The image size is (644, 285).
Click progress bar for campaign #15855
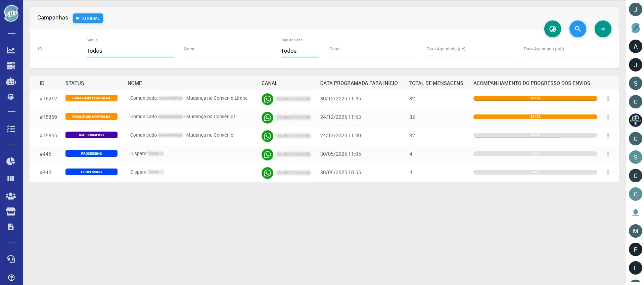(535, 135)
